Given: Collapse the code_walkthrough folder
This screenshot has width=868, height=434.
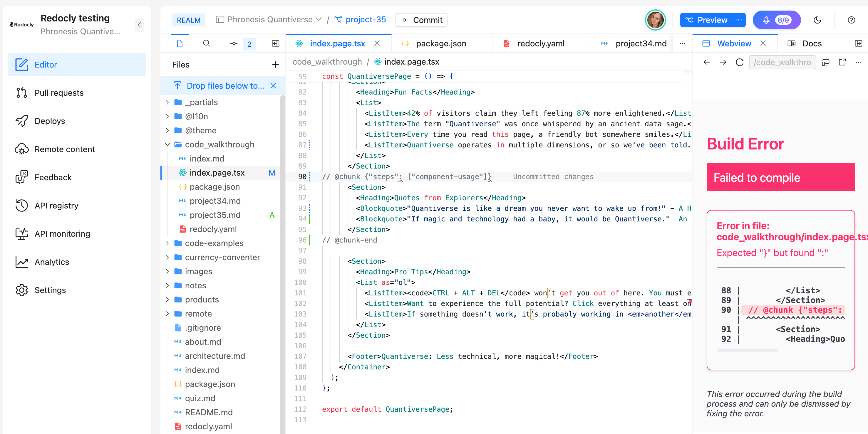Looking at the screenshot, I should click(x=167, y=144).
